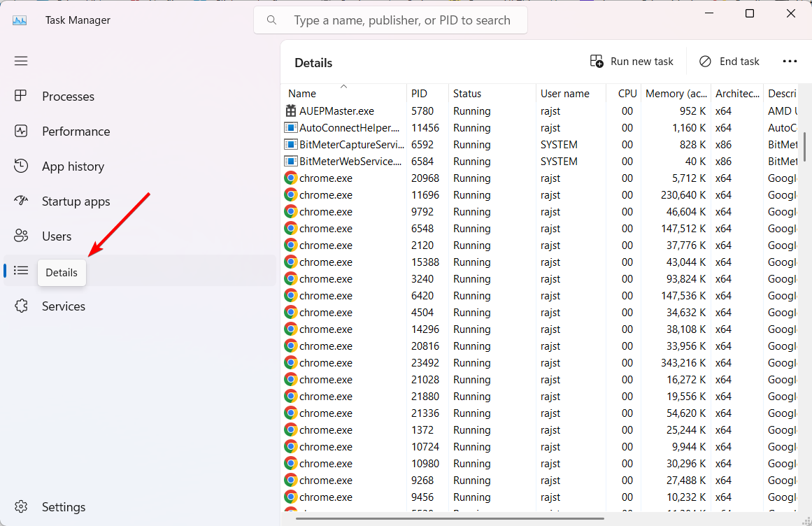
Task: Open the Performance page icon
Action: click(x=21, y=131)
